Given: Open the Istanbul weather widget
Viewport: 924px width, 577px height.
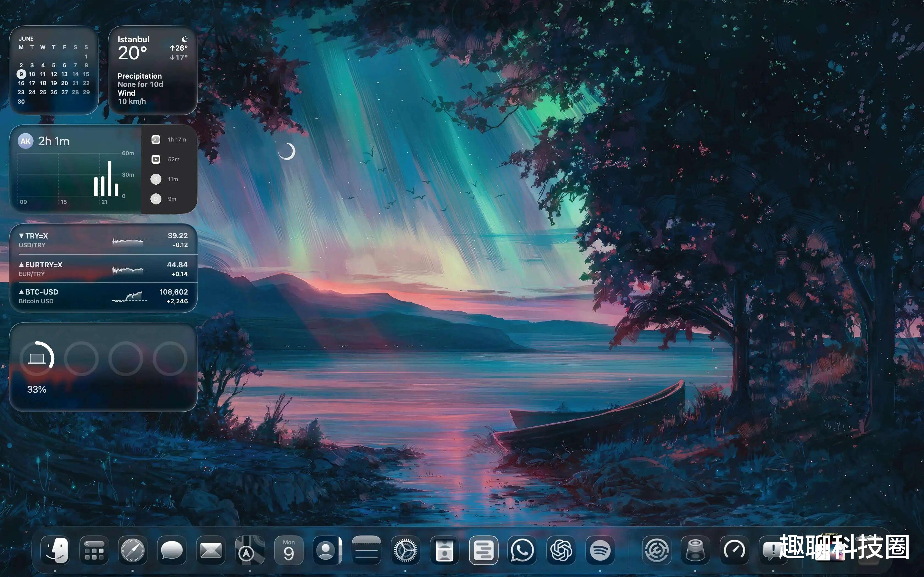Looking at the screenshot, I should [x=153, y=70].
